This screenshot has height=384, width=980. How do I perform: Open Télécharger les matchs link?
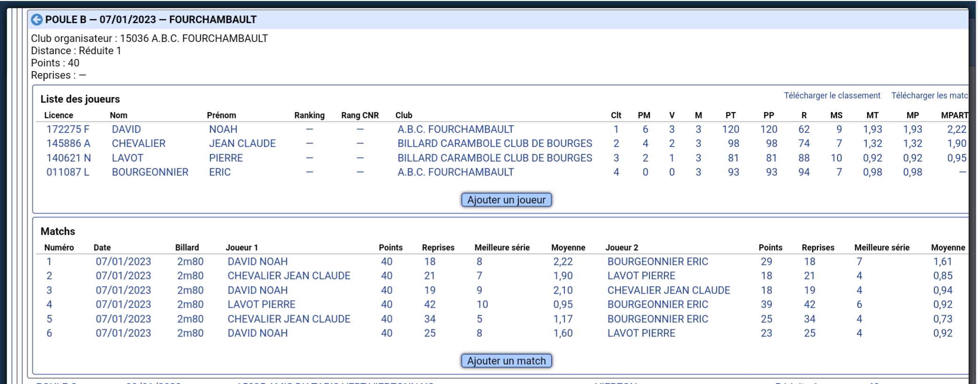point(930,96)
